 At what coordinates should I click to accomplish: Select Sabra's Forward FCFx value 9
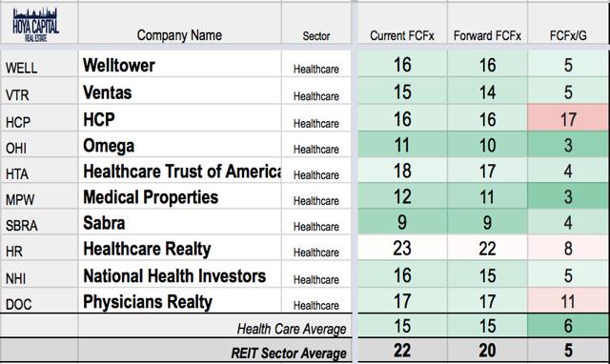[x=487, y=222]
